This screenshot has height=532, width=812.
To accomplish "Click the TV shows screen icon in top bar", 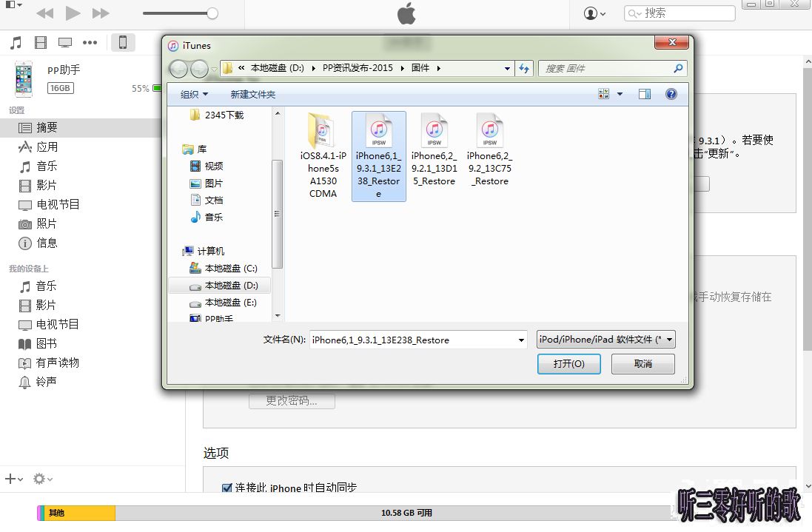I will (x=66, y=42).
